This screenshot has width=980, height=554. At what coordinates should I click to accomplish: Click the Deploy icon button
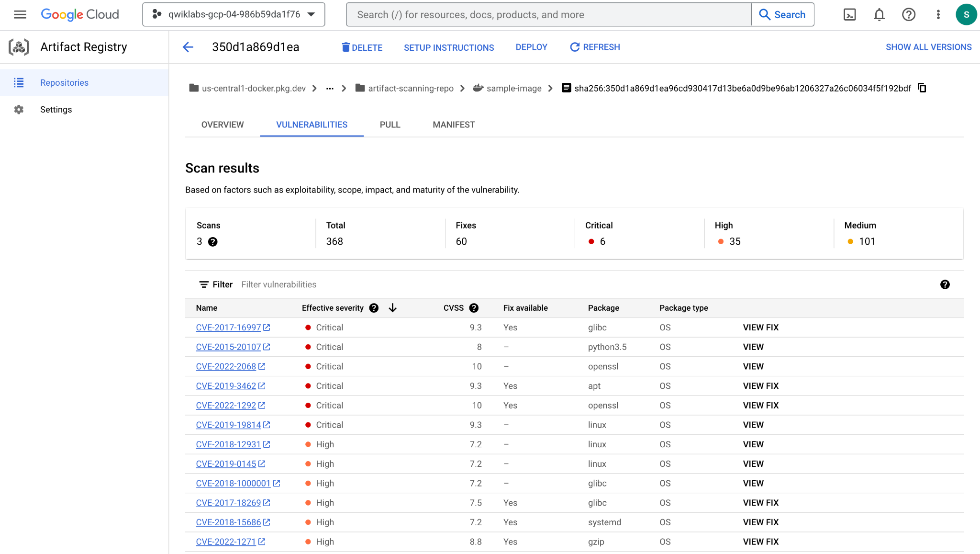[531, 47]
